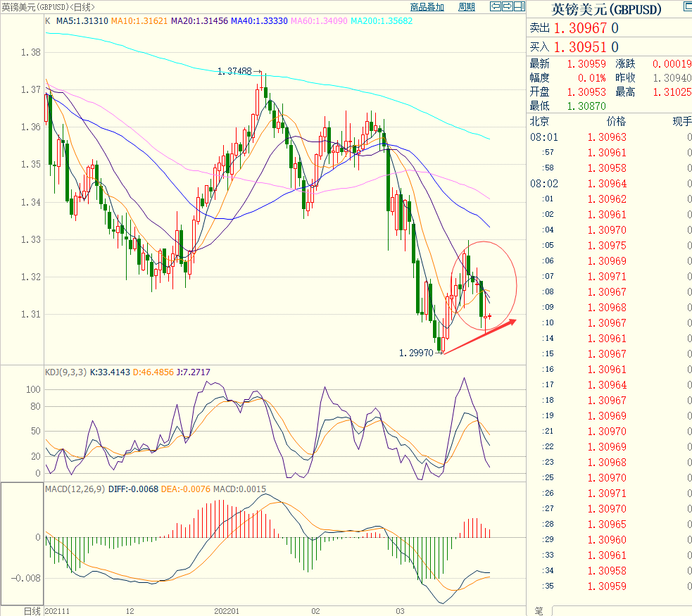The width and height of the screenshot is (692, 616).
Task: Select the MA200:1.35682 indicator label
Action: [382, 20]
